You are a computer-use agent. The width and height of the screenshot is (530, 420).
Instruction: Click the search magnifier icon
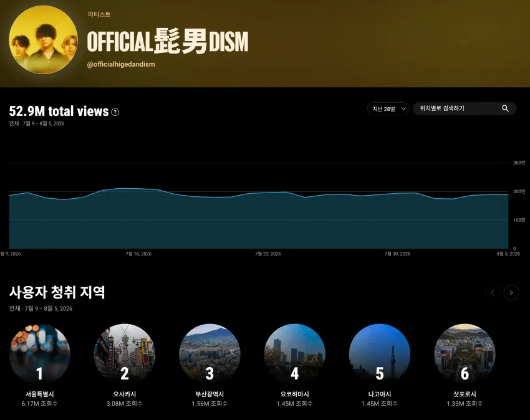505,108
